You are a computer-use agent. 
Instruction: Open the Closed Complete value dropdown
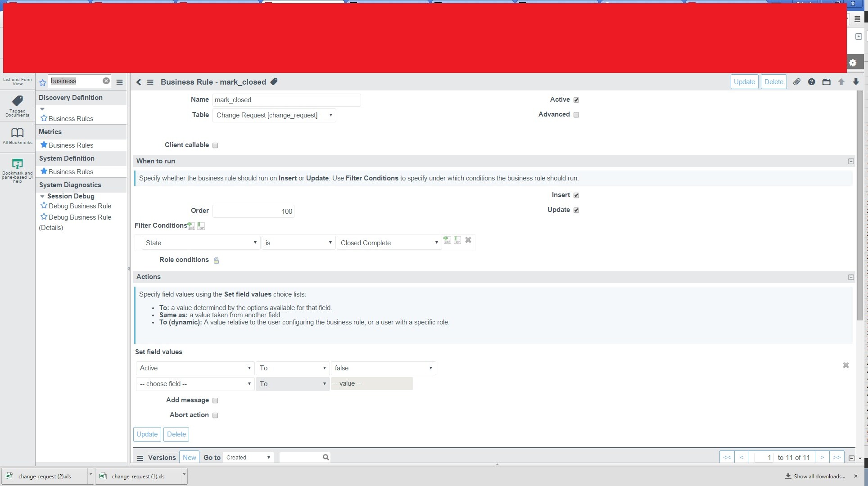(389, 243)
